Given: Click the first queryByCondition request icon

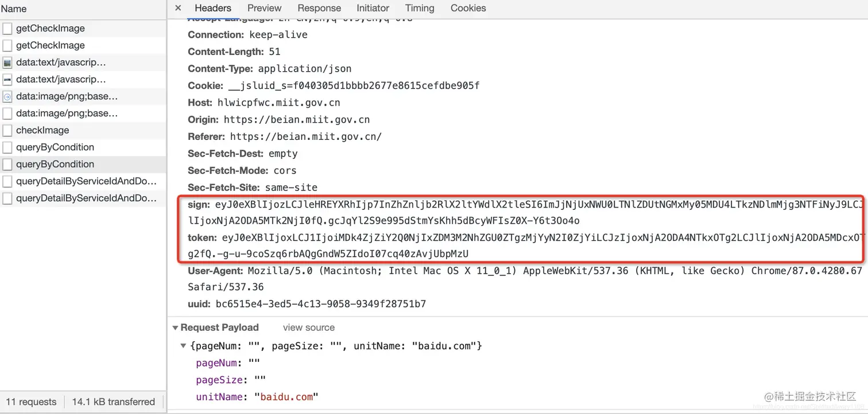Looking at the screenshot, I should tap(7, 147).
